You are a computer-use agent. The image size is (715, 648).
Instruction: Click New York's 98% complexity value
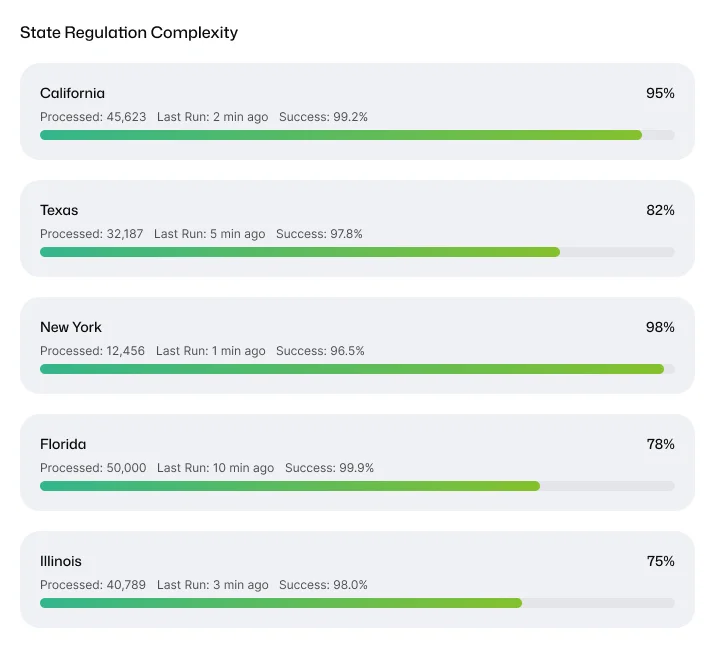[x=660, y=327]
